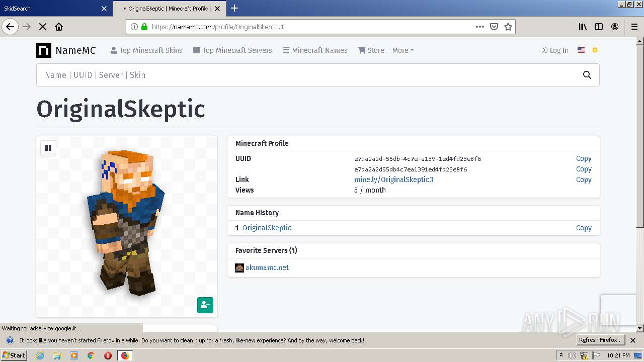Click Firefox taskbar button
644x362 pixels.
tap(125, 355)
